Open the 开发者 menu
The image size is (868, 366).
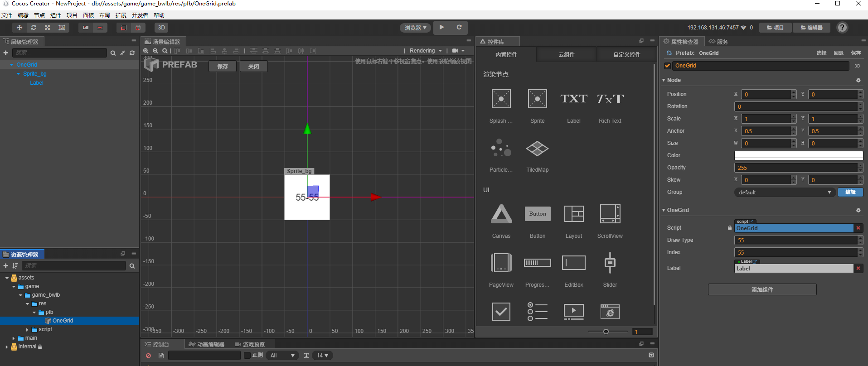click(x=140, y=15)
